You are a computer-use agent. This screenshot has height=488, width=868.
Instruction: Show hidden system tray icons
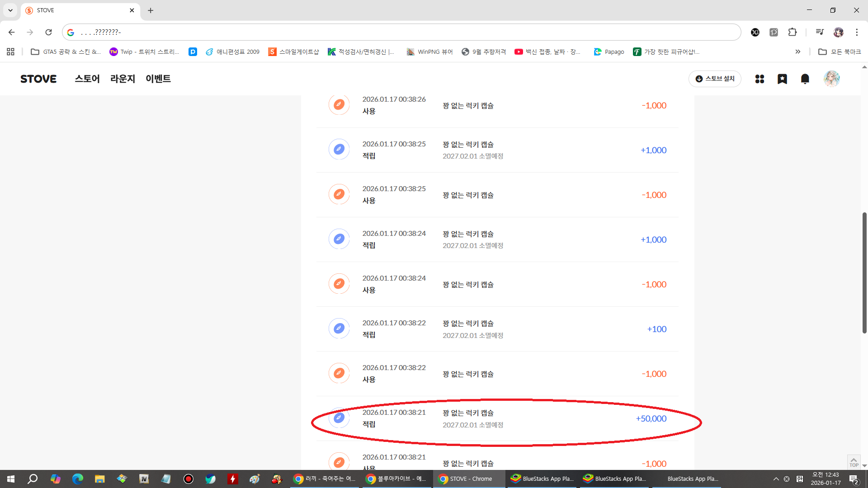pyautogui.click(x=776, y=479)
